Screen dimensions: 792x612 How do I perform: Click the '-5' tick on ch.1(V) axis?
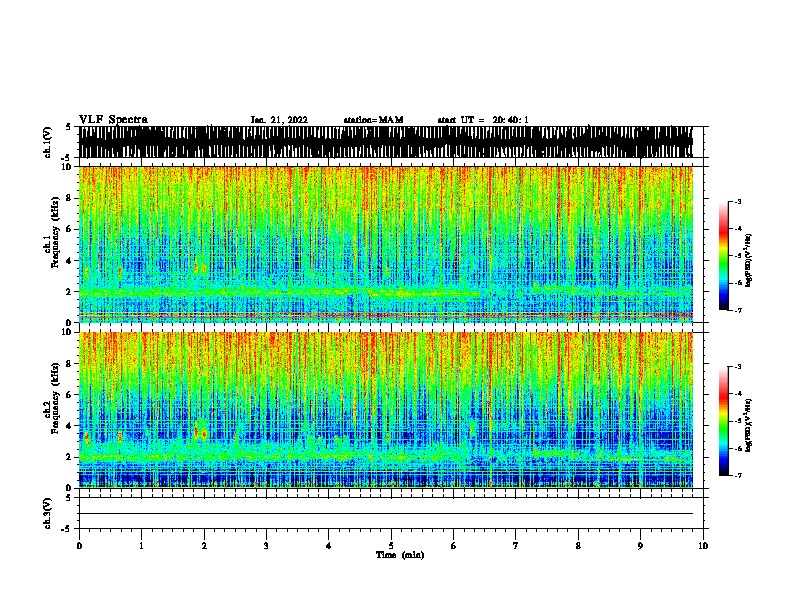66,158
